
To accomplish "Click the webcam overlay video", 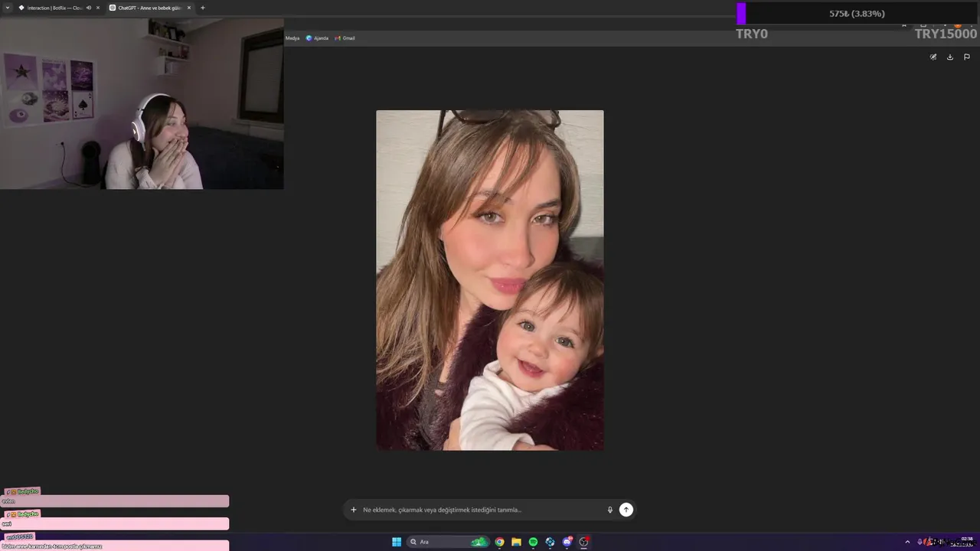I will [x=142, y=104].
